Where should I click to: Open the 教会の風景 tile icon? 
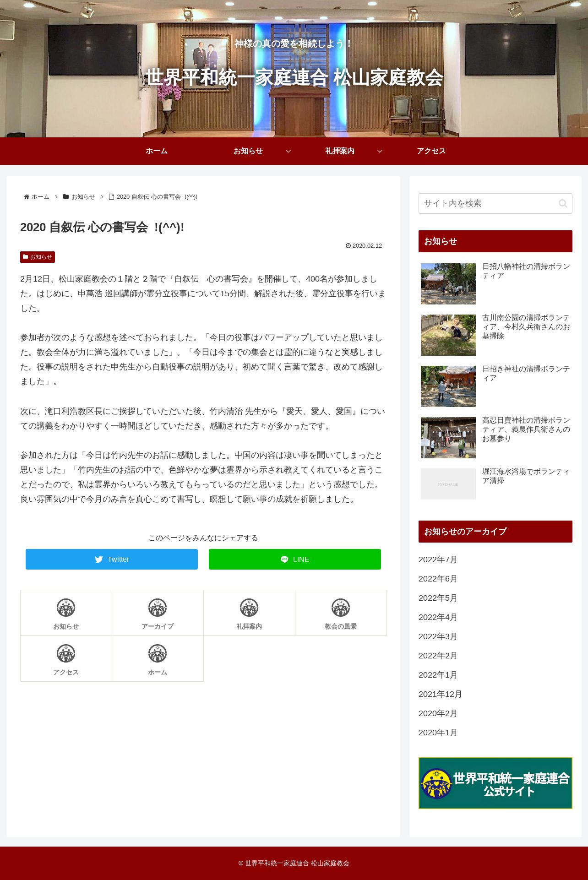(x=341, y=608)
